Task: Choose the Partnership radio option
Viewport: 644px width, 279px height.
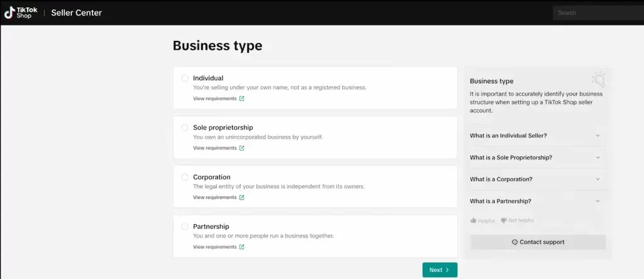Action: 185,226
